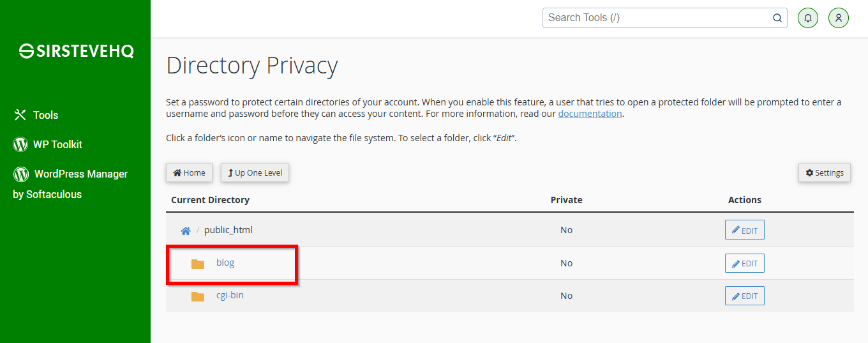The height and width of the screenshot is (343, 868).
Task: Click the Tools wrench icon in sidebar
Action: pos(20,115)
